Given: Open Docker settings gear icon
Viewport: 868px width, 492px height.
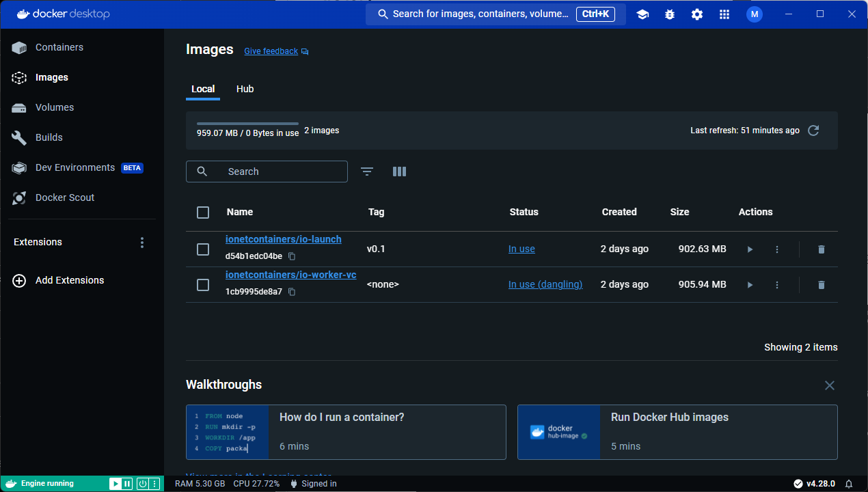Looking at the screenshot, I should [697, 14].
